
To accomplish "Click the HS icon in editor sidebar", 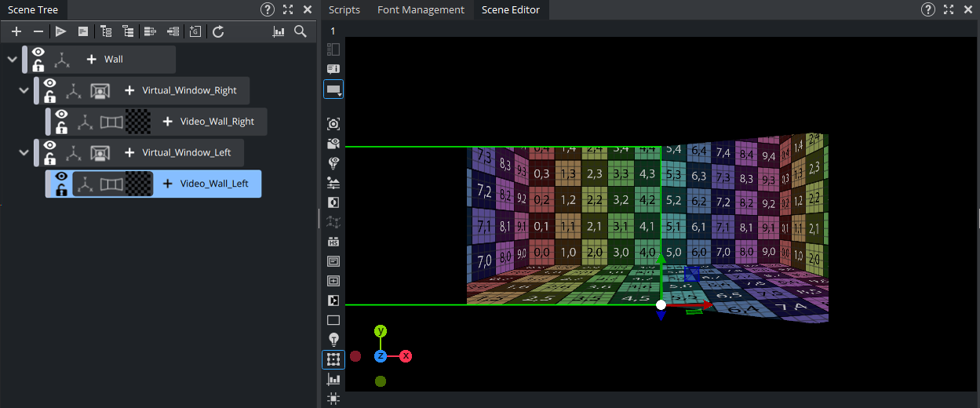I will (x=333, y=242).
